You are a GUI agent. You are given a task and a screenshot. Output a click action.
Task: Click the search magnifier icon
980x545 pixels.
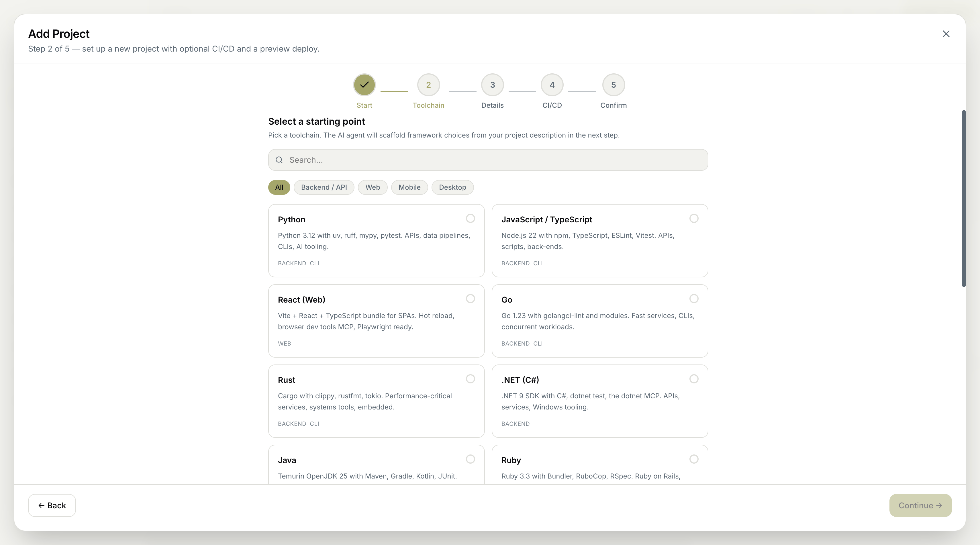(279, 160)
